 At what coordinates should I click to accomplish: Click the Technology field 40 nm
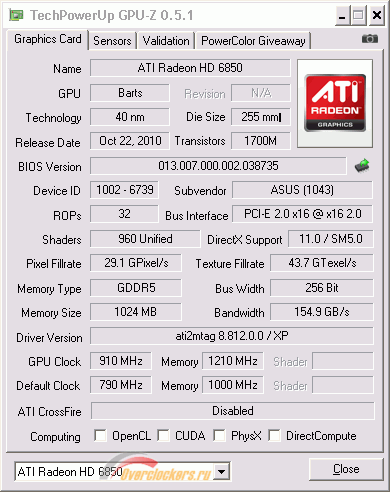click(130, 117)
